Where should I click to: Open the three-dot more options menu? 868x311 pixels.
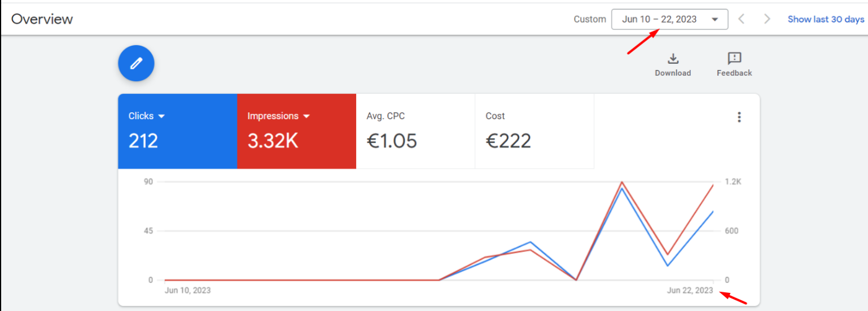pos(739,117)
